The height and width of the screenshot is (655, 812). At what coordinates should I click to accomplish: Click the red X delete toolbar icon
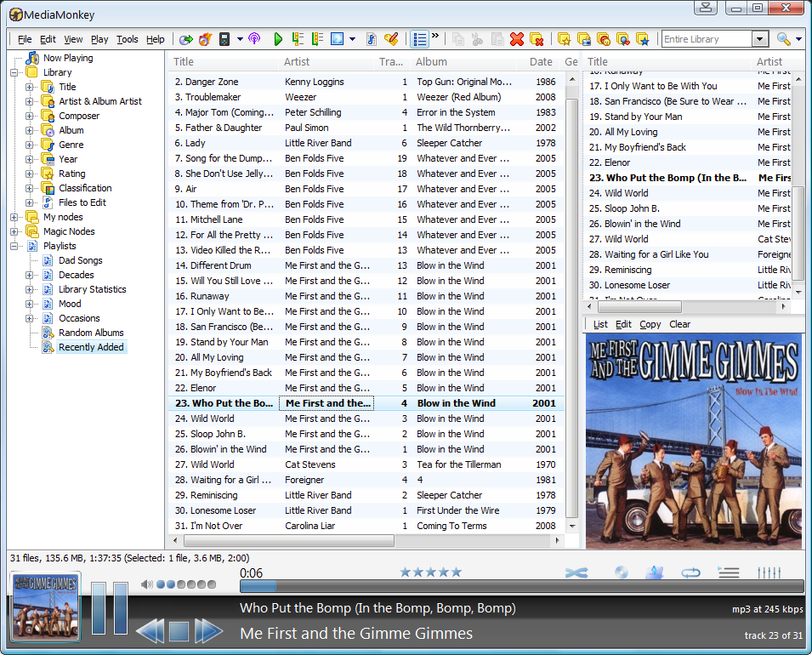pos(517,39)
